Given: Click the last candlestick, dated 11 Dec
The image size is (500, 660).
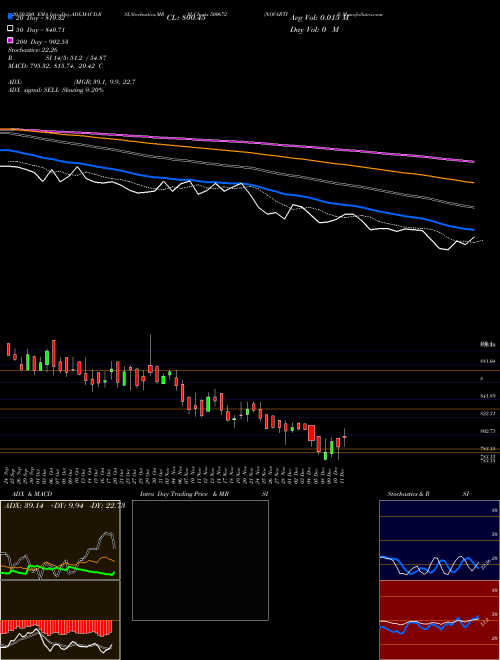Looking at the screenshot, I should point(345,438).
